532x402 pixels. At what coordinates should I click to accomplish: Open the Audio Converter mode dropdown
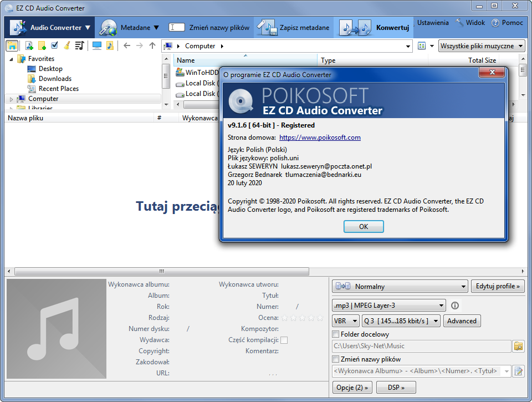coord(88,28)
